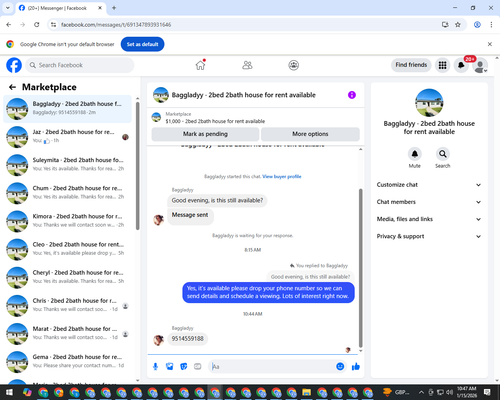The image size is (500, 400).
Task: Open the View buyer profile link
Action: (282, 177)
